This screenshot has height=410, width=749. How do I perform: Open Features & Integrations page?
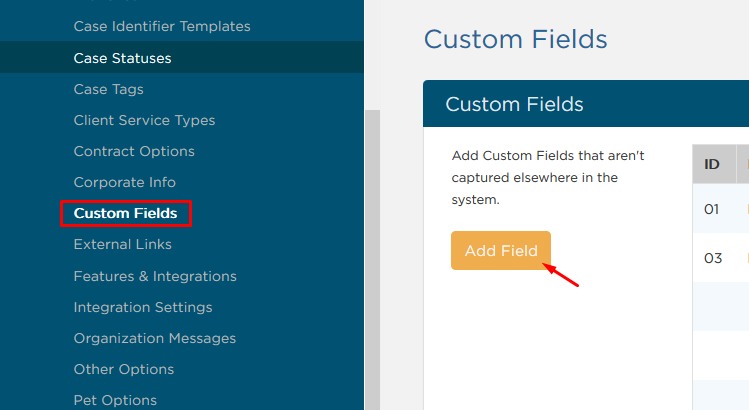click(x=155, y=276)
